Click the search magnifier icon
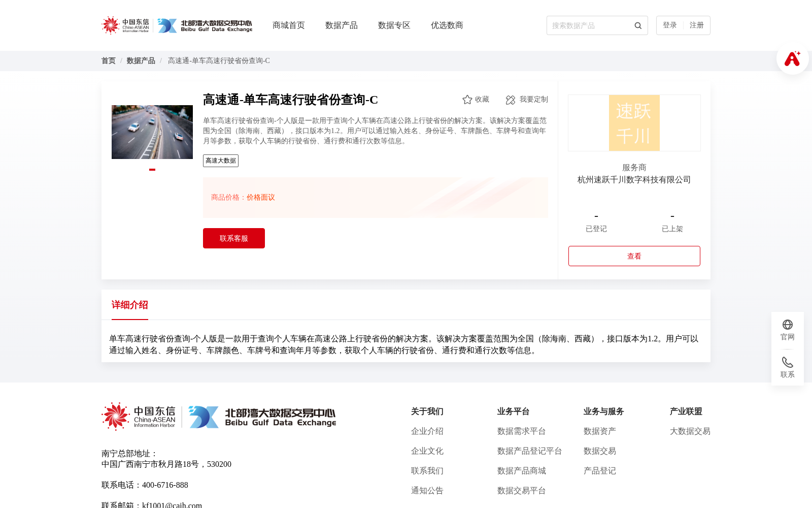Screen dimensions: 812x508 click(638, 25)
